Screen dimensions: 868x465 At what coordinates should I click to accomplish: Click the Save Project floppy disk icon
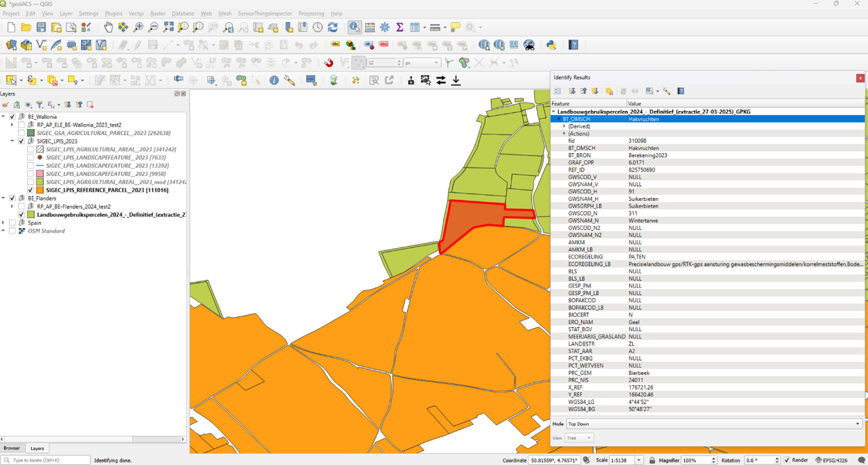(x=41, y=27)
